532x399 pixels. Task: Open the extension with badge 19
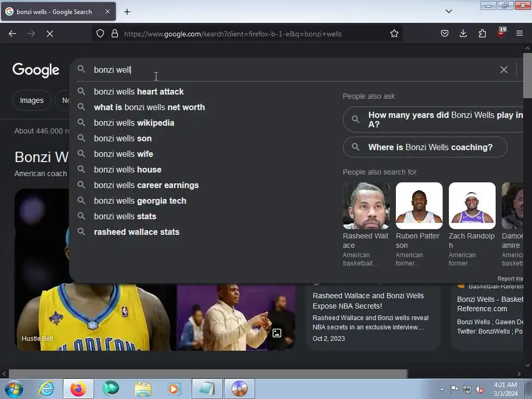point(501,33)
